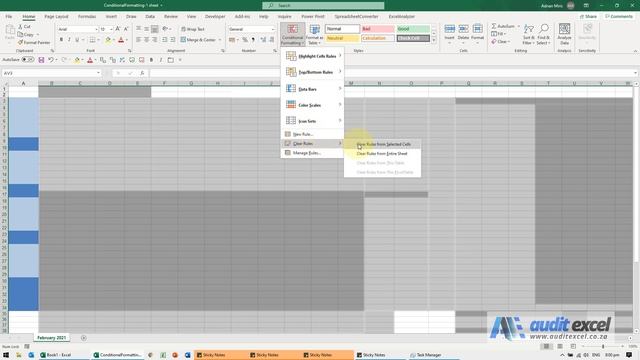Choose New Rule from conditional formatting menu
The height and width of the screenshot is (360, 640).
tap(313, 134)
